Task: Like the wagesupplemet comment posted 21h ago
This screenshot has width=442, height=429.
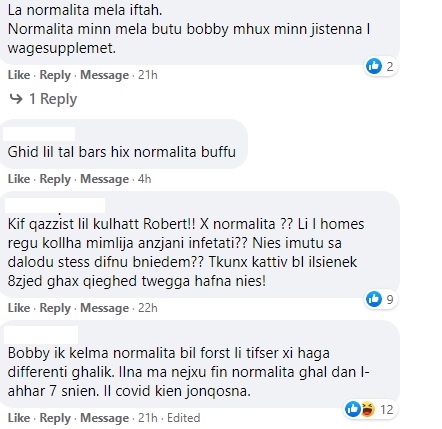Action: tap(19, 75)
